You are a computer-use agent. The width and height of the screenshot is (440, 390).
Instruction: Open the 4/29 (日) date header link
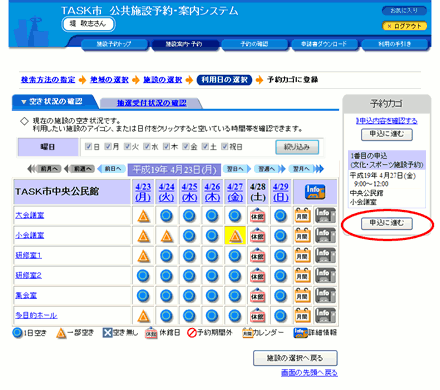pyautogui.click(x=280, y=192)
